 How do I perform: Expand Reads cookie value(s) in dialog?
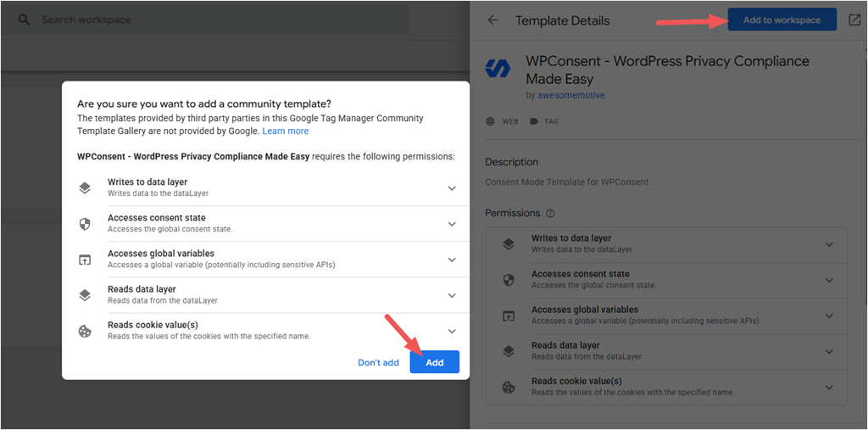pos(452,332)
